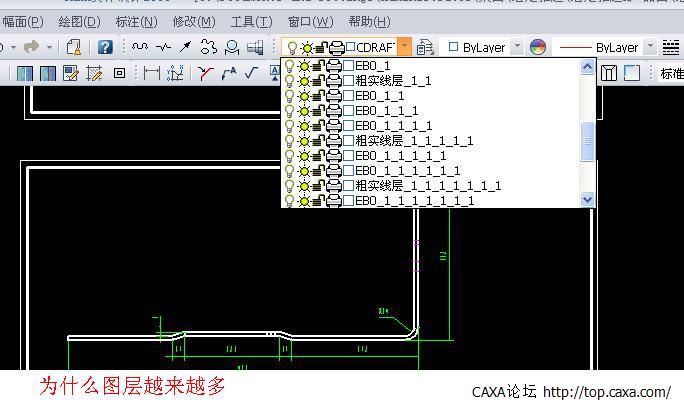Toggle printer icon of layer 粗实线层_1_1_1_1_1_1_1
This screenshot has height=406, width=684.
pos(334,186)
